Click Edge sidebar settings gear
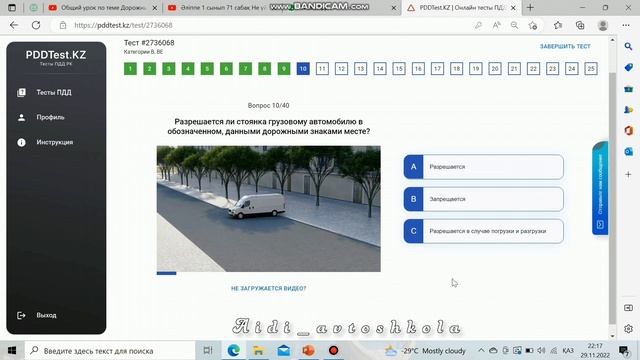The width and height of the screenshot is (640, 360). point(628,328)
